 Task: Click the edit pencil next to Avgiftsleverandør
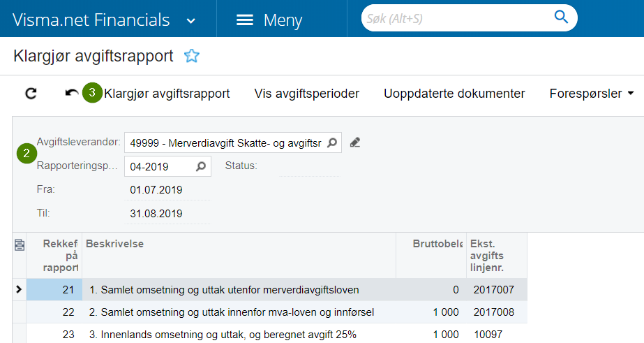tap(355, 143)
